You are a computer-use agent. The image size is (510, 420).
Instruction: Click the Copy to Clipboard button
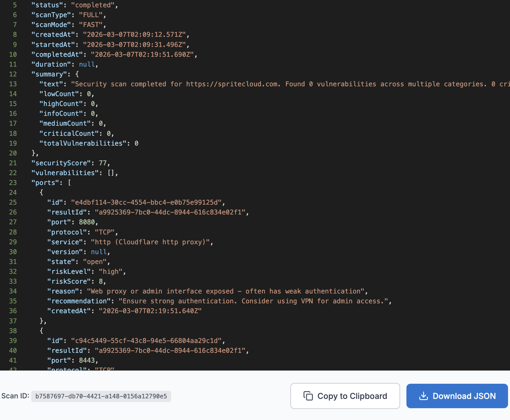pyautogui.click(x=345, y=396)
